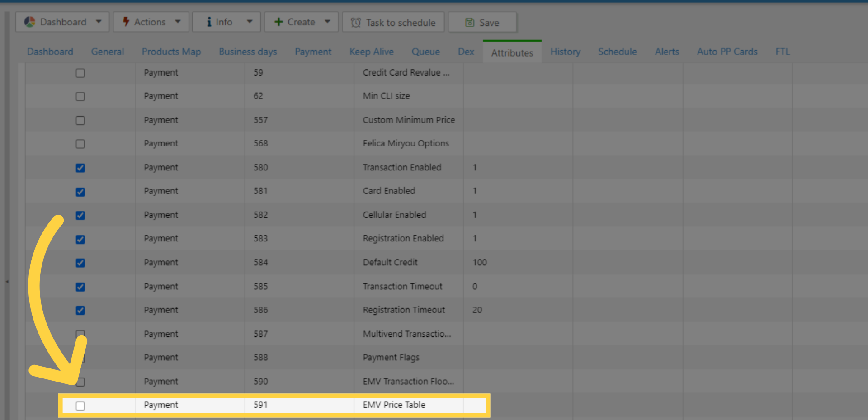The height and width of the screenshot is (420, 868).
Task: Click the Info letter-i icon
Action: (x=209, y=22)
